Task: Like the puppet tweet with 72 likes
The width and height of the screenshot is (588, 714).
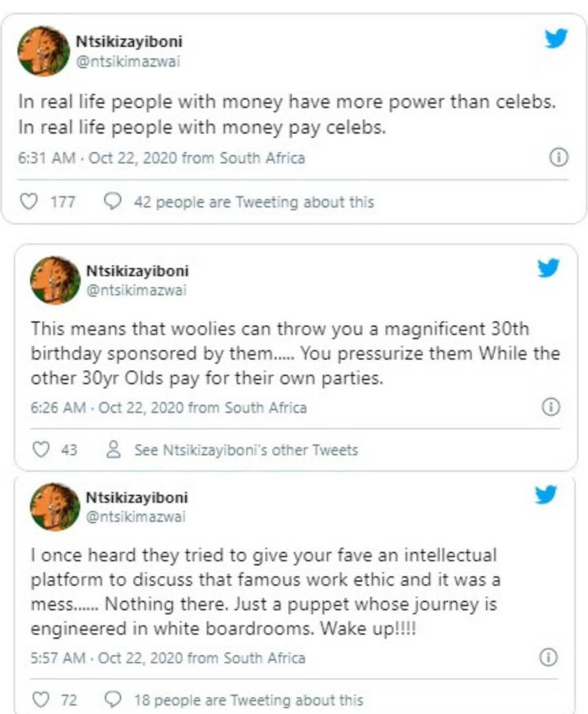Action: (41, 699)
